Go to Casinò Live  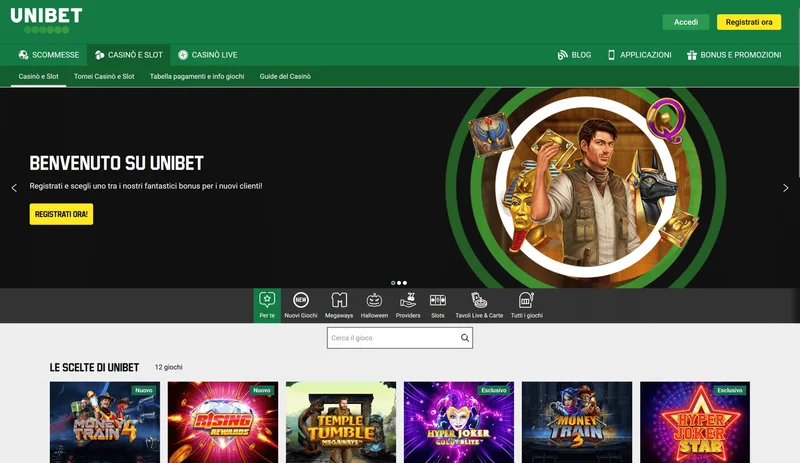[208, 55]
